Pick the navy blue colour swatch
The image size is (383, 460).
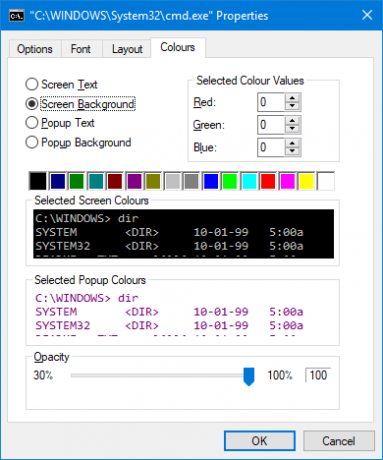coord(57,181)
